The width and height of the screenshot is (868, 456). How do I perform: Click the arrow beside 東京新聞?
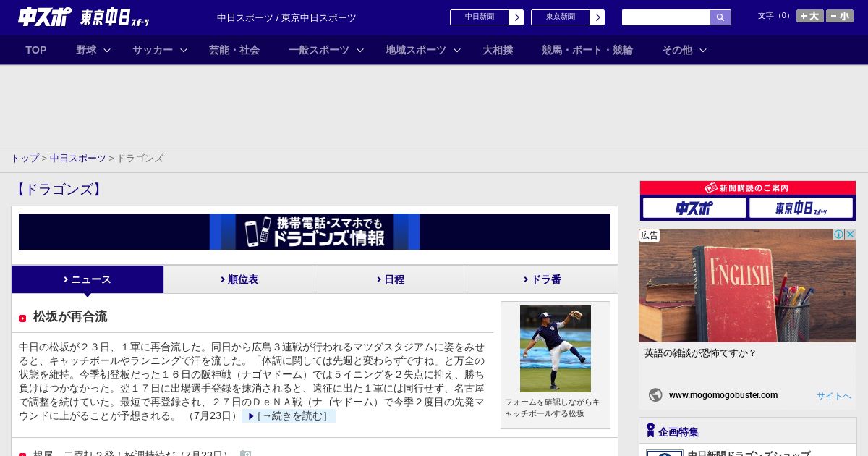point(597,17)
